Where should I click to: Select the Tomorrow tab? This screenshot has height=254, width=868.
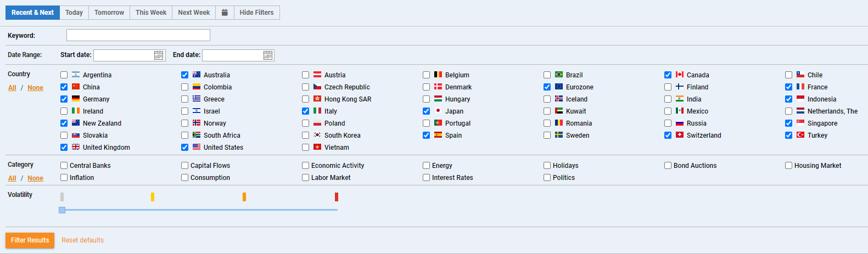[x=109, y=13]
